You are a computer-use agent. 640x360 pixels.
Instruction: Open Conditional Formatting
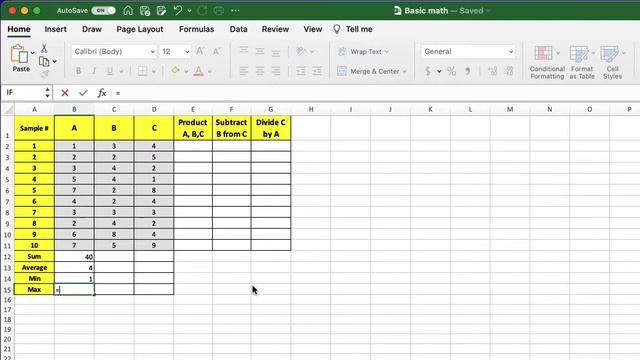547,62
